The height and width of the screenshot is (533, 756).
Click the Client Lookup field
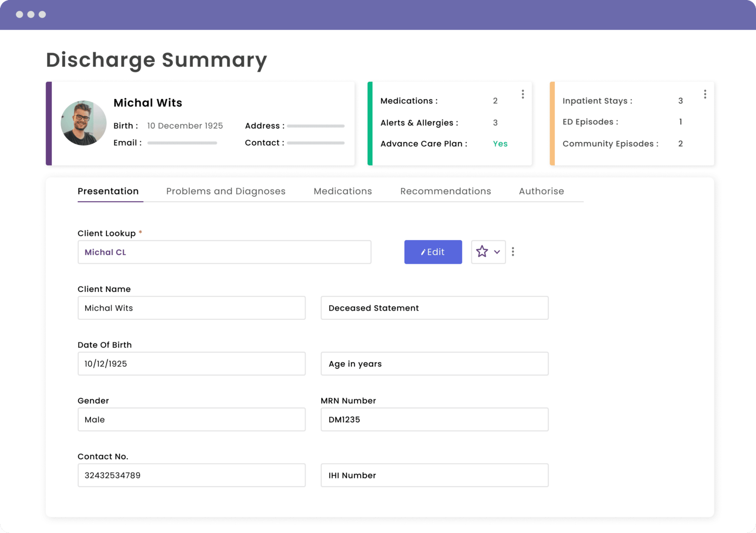[x=224, y=252]
